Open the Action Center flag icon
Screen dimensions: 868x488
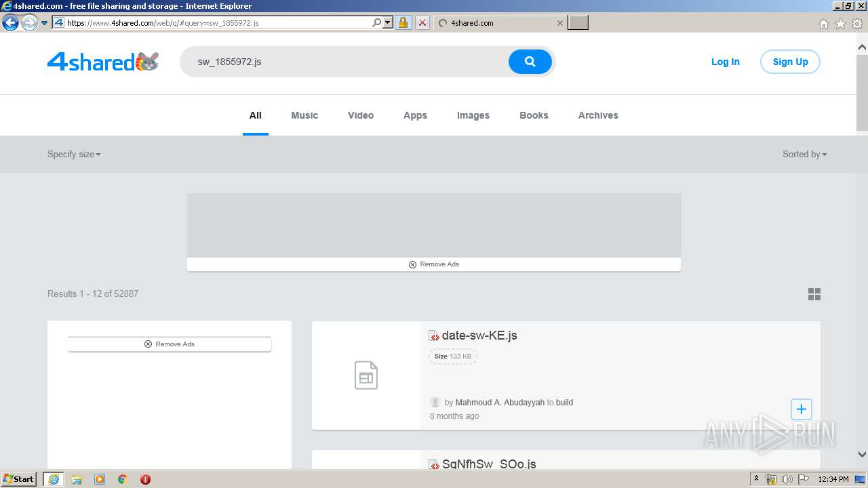(x=804, y=479)
